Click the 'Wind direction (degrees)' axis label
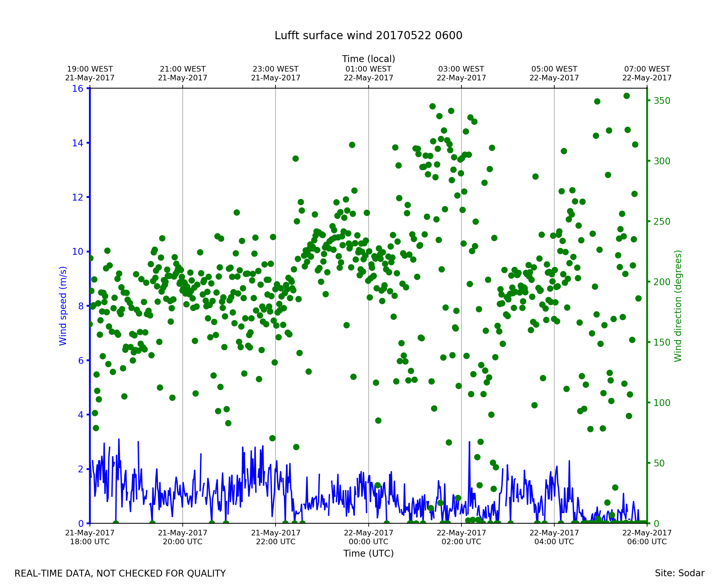This screenshot has height=588, width=719. (x=678, y=306)
